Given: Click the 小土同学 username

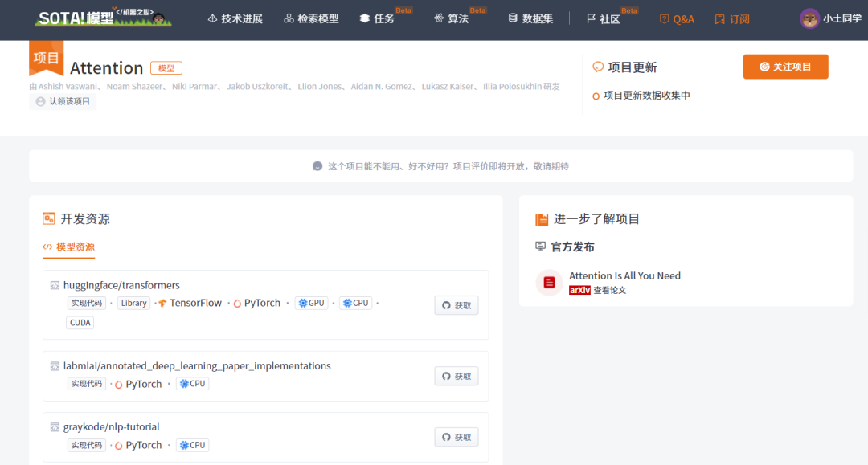Looking at the screenshot, I should (842, 18).
